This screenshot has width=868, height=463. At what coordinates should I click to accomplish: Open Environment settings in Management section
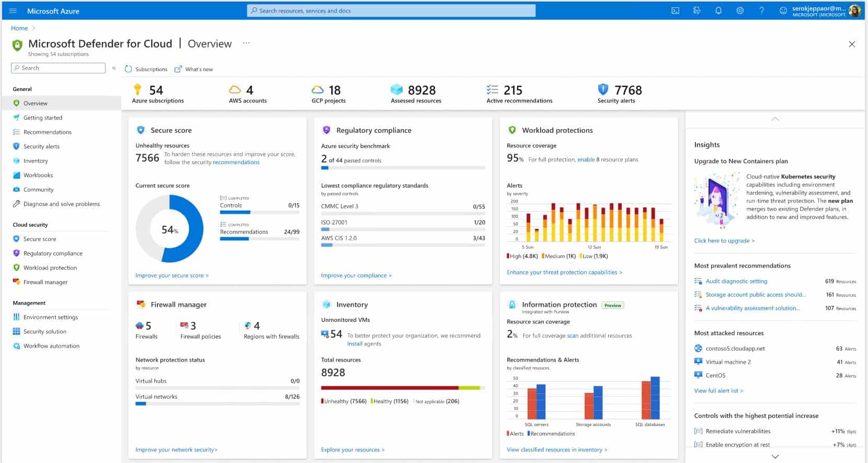click(50, 317)
